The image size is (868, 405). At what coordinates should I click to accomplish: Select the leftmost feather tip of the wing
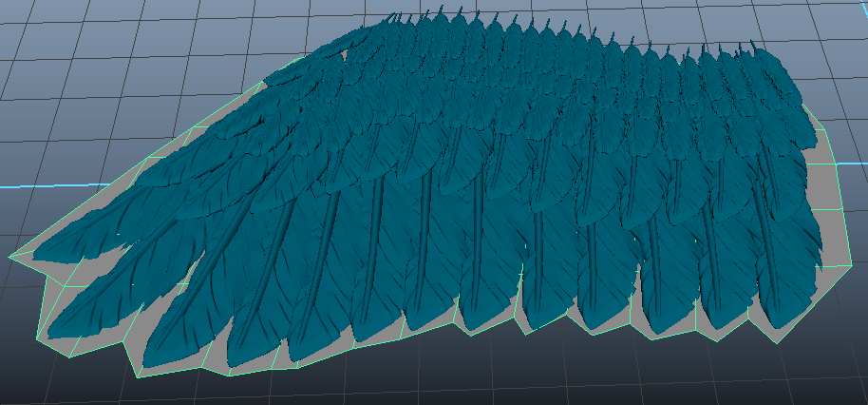pyautogui.click(x=21, y=254)
